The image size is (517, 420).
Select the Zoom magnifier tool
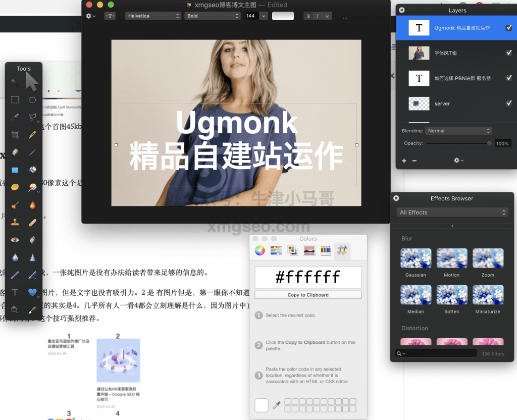point(15,309)
